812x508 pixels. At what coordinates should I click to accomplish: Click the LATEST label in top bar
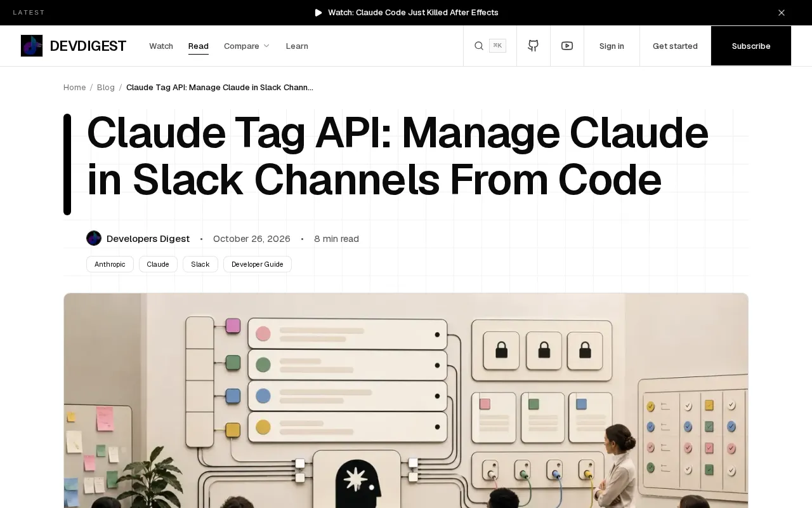[29, 13]
